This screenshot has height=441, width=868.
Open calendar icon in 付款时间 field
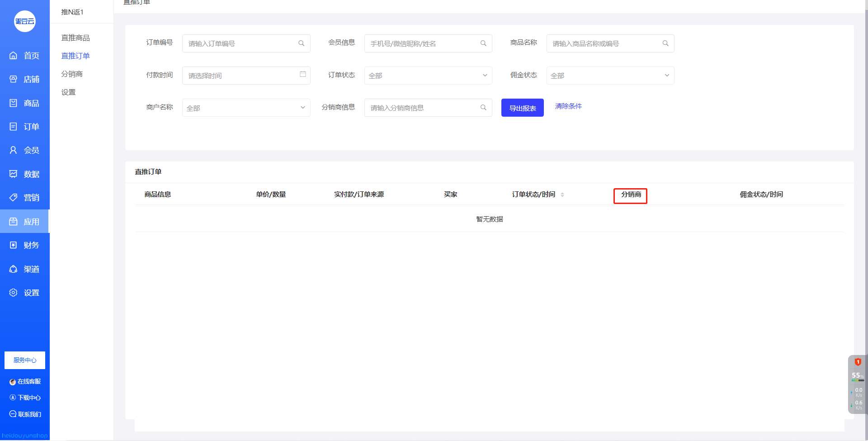(302, 74)
